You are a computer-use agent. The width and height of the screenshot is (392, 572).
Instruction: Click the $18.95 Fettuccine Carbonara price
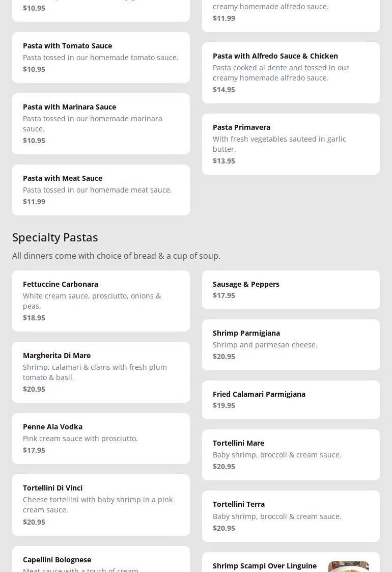[x=34, y=317]
